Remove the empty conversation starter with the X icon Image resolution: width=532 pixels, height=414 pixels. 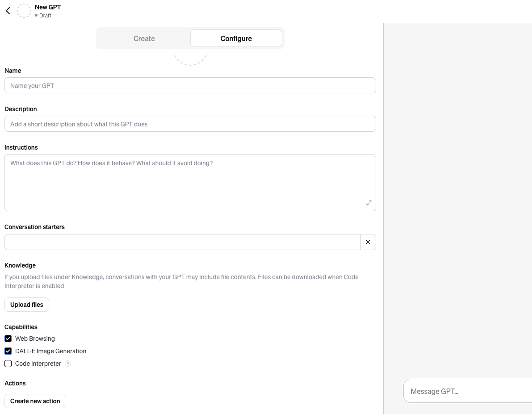[368, 242]
